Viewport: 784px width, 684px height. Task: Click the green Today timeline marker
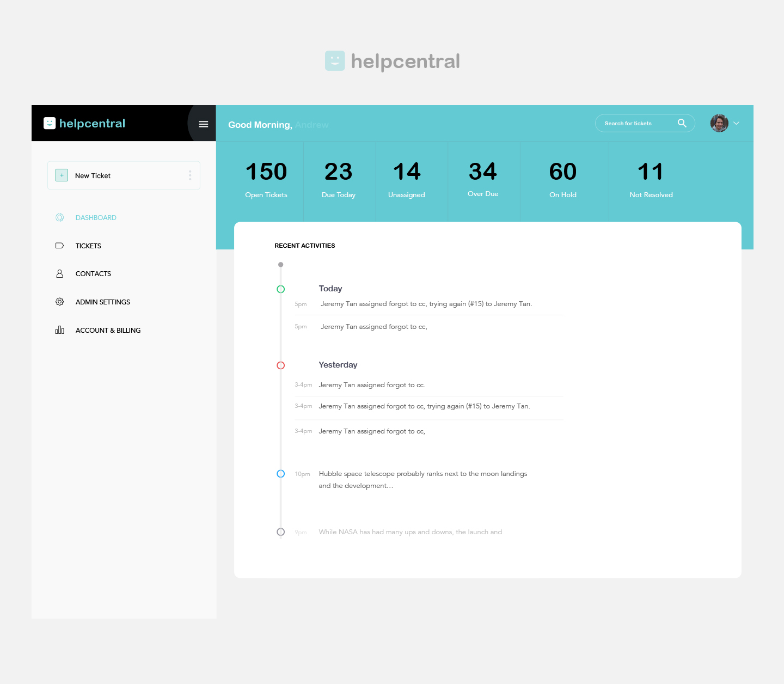(x=281, y=289)
